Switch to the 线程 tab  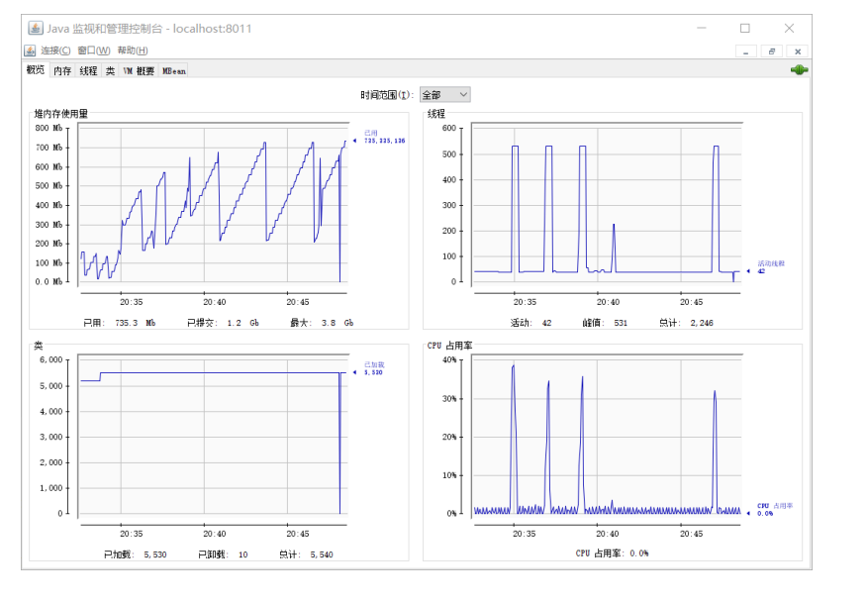coord(88,71)
